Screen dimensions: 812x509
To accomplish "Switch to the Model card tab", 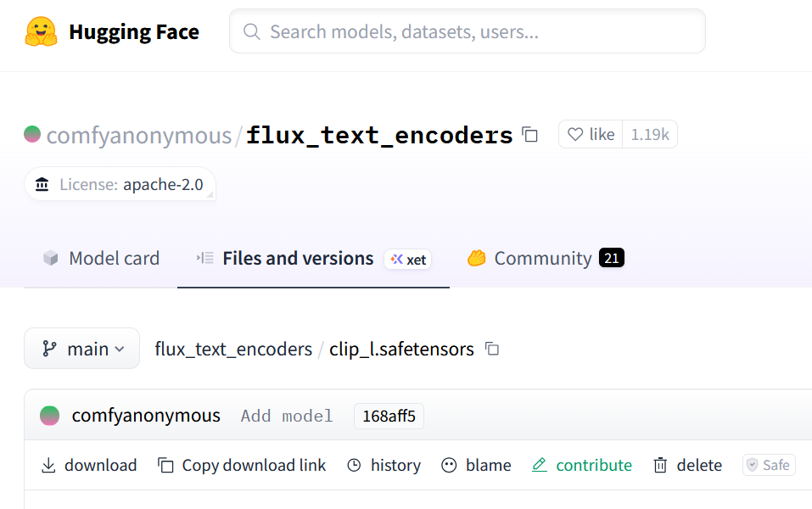I will click(101, 258).
